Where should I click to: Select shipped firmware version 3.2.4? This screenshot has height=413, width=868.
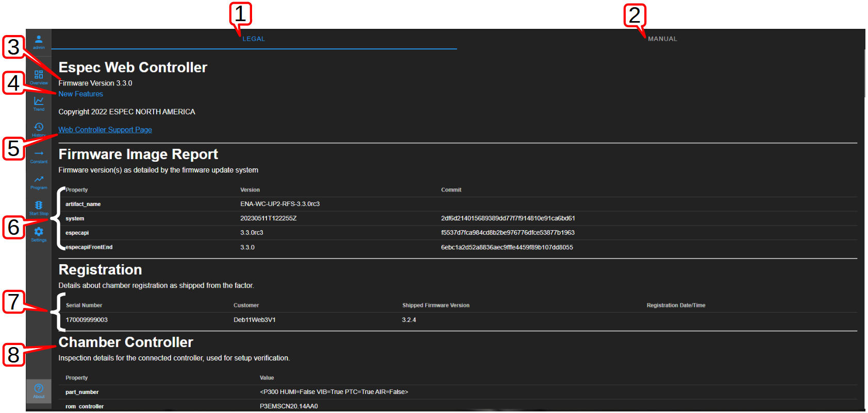409,320
